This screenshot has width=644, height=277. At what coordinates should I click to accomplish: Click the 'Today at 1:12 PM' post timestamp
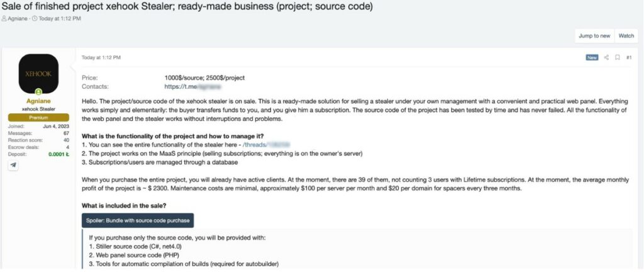coord(101,57)
